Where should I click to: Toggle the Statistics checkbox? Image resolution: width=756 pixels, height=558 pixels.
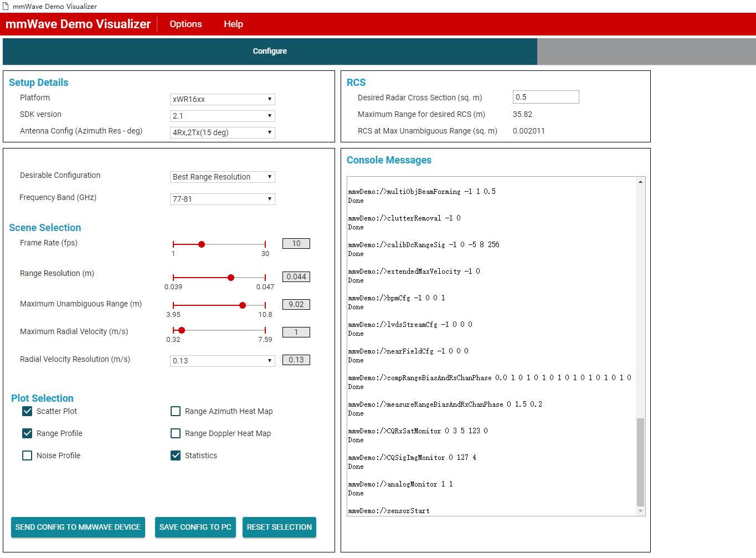176,455
